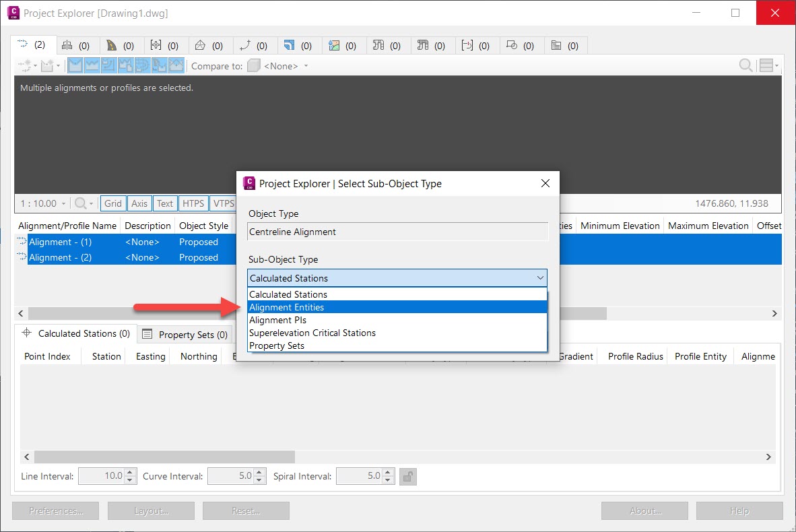This screenshot has width=796, height=532.
Task: Toggle the Grid display button
Action: click(x=112, y=203)
